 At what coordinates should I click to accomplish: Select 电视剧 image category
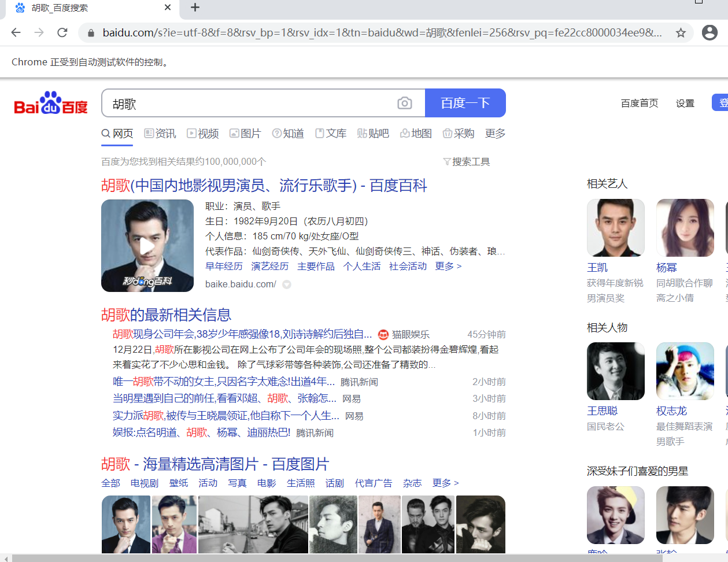(145, 483)
